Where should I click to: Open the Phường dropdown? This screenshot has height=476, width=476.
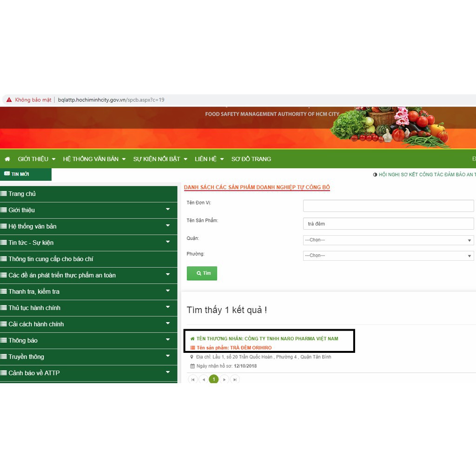(x=388, y=256)
